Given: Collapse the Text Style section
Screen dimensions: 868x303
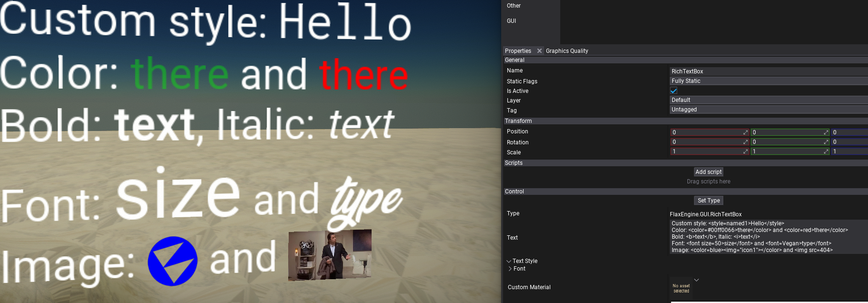Looking at the screenshot, I should [x=509, y=261].
